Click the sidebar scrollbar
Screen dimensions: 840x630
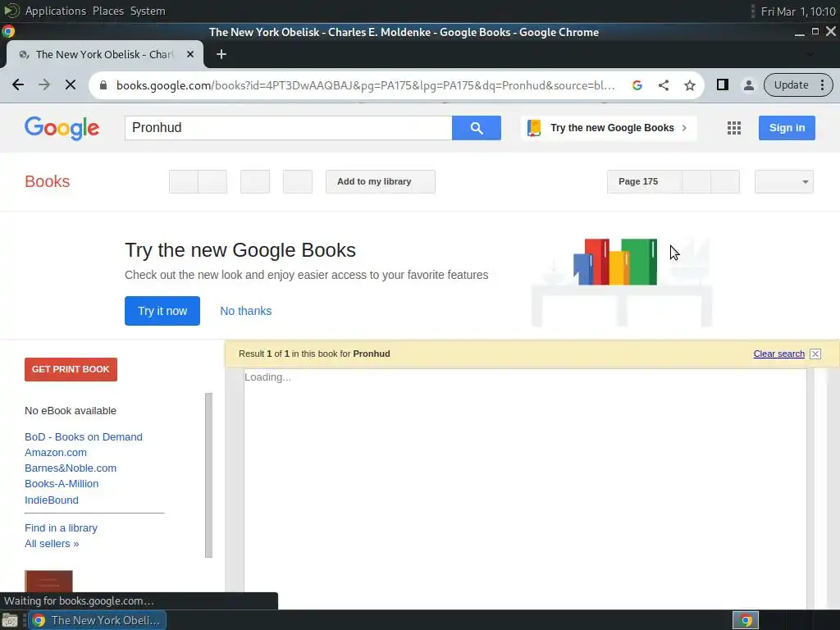[x=209, y=475]
